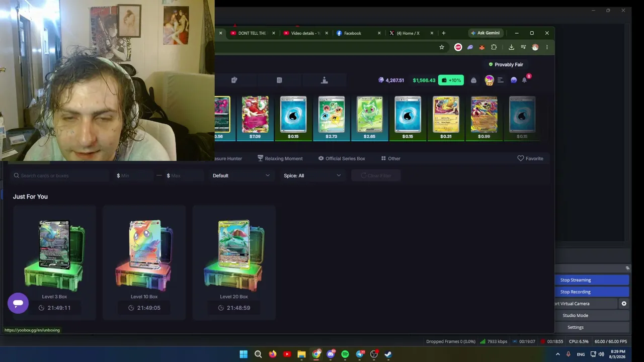Open File Explorer from the taskbar

[x=301, y=354]
